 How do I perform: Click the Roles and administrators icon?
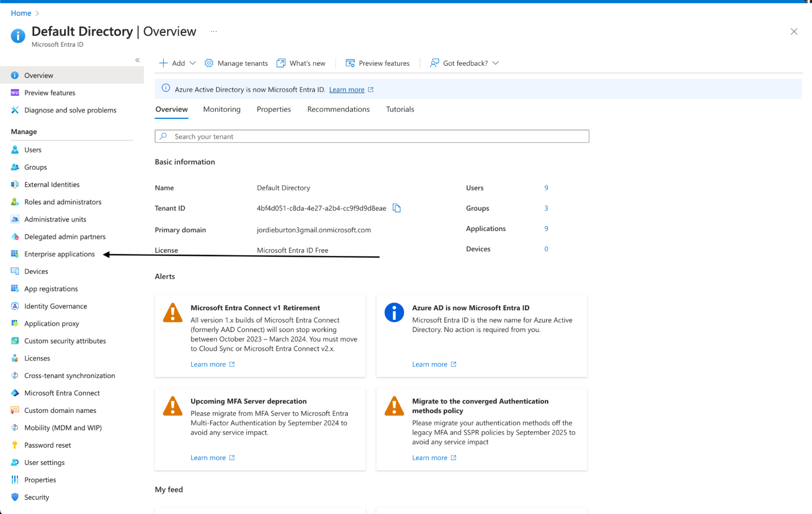pos(15,202)
